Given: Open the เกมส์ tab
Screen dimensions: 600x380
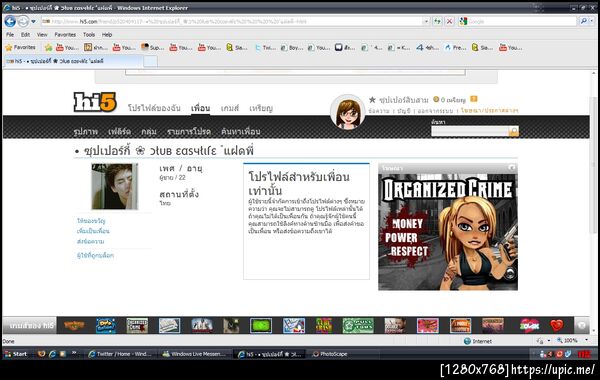Looking at the screenshot, I should [x=230, y=108].
